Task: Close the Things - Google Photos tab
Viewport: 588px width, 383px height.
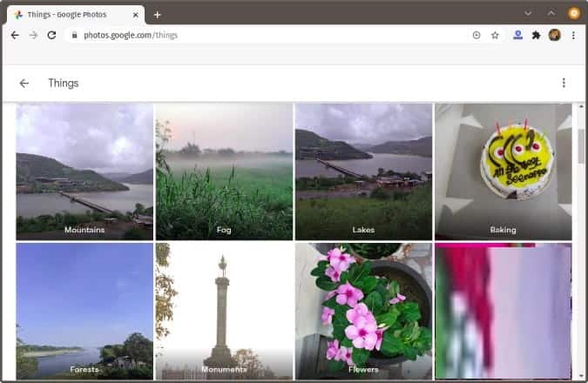Action: tap(136, 15)
